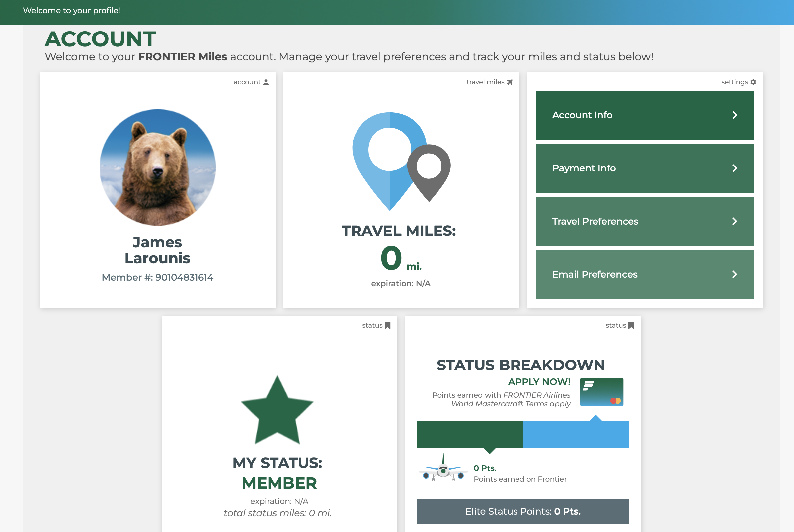
Task: Open Travel Preferences settings
Action: point(645,221)
